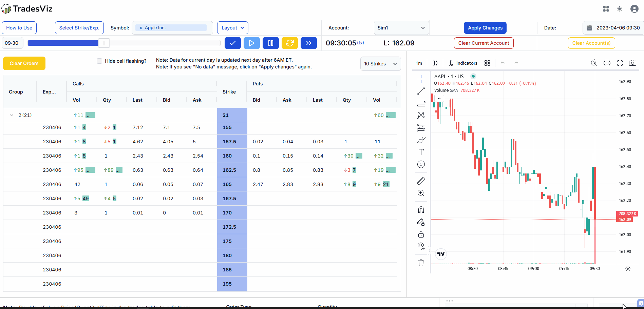
Task: Select the text annotation tool
Action: pyautogui.click(x=421, y=152)
